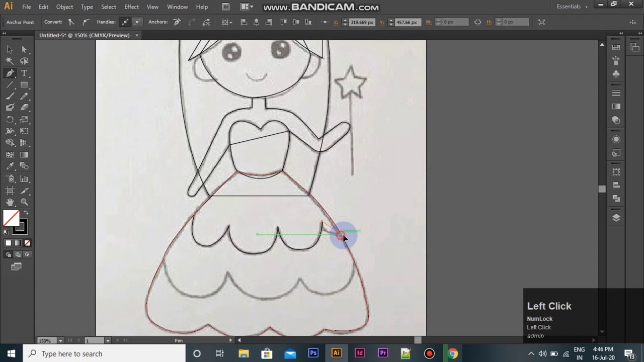
Task: Open the Object menu
Action: [64, 7]
